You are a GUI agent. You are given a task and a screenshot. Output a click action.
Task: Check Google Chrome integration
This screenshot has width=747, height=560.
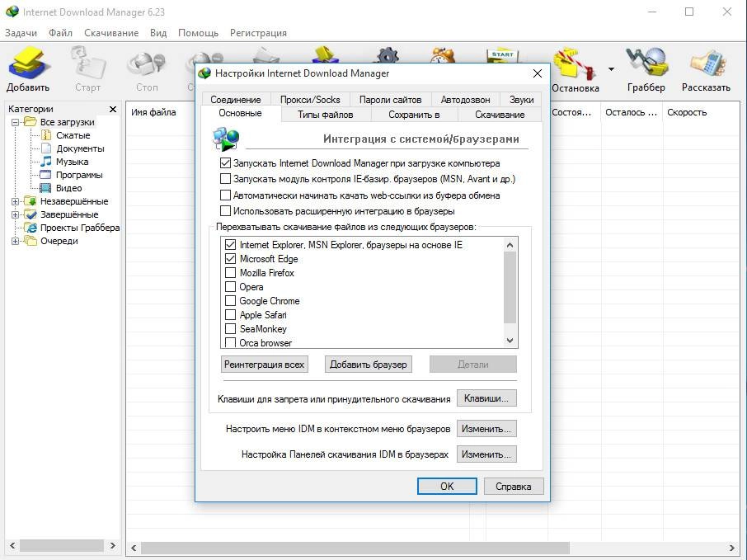tap(231, 301)
